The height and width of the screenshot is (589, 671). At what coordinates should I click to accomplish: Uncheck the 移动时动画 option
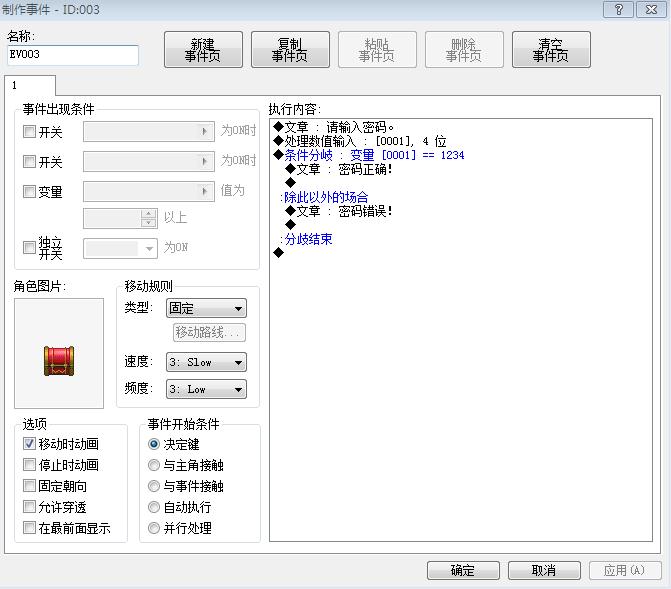29,444
